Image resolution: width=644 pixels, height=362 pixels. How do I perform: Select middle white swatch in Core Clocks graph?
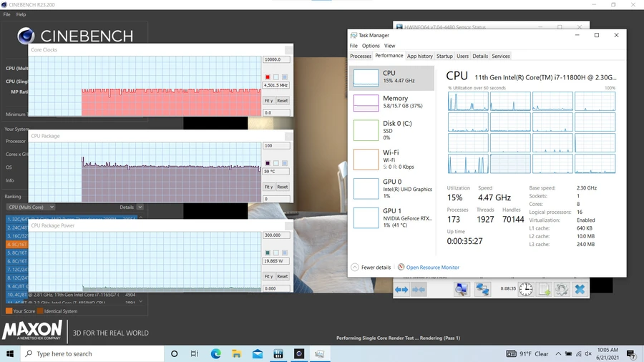tap(276, 77)
